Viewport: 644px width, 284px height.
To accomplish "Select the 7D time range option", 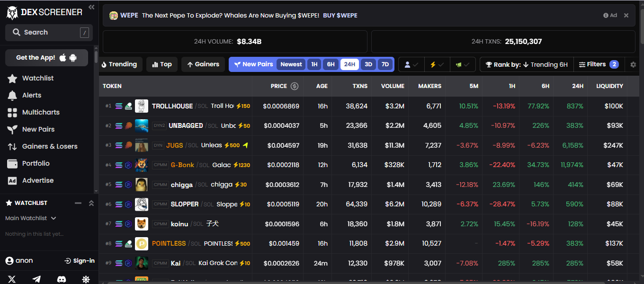I will pos(385,64).
